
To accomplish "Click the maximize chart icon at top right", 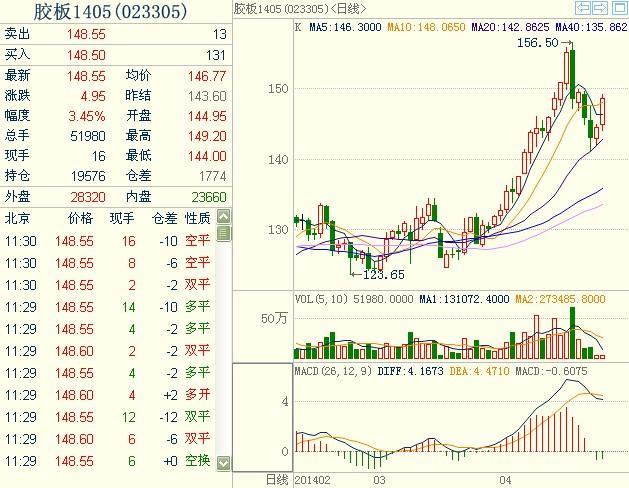I will click(618, 9).
